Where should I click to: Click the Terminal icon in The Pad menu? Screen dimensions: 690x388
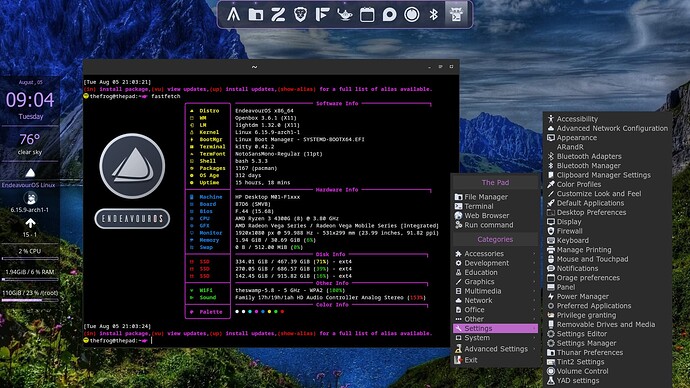pyautogui.click(x=459, y=206)
